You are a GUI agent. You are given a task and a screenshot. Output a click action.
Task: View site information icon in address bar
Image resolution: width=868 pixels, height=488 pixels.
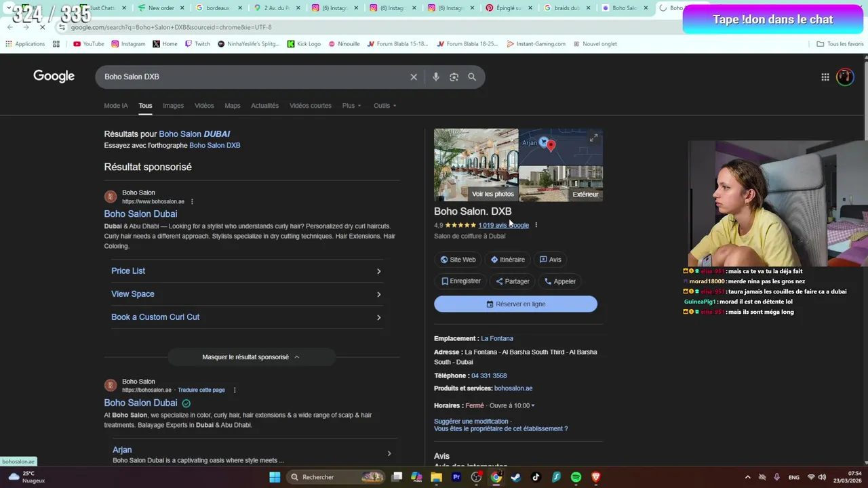tap(62, 27)
